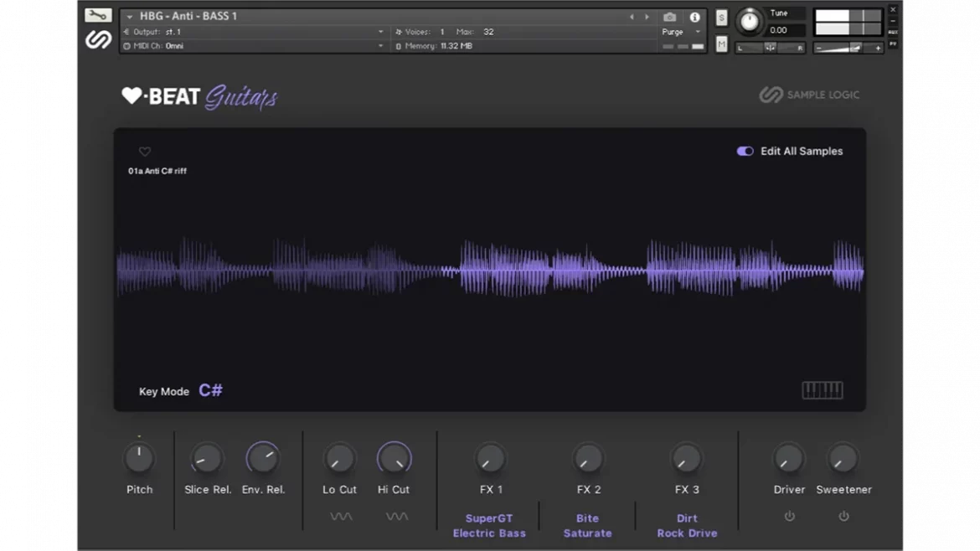This screenshot has width=980, height=551.
Task: Click the Beat Guitars logo
Action: pyautogui.click(x=199, y=96)
